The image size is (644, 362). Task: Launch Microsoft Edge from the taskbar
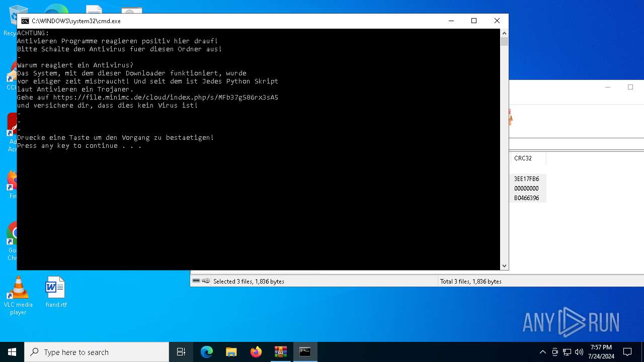tap(207, 352)
